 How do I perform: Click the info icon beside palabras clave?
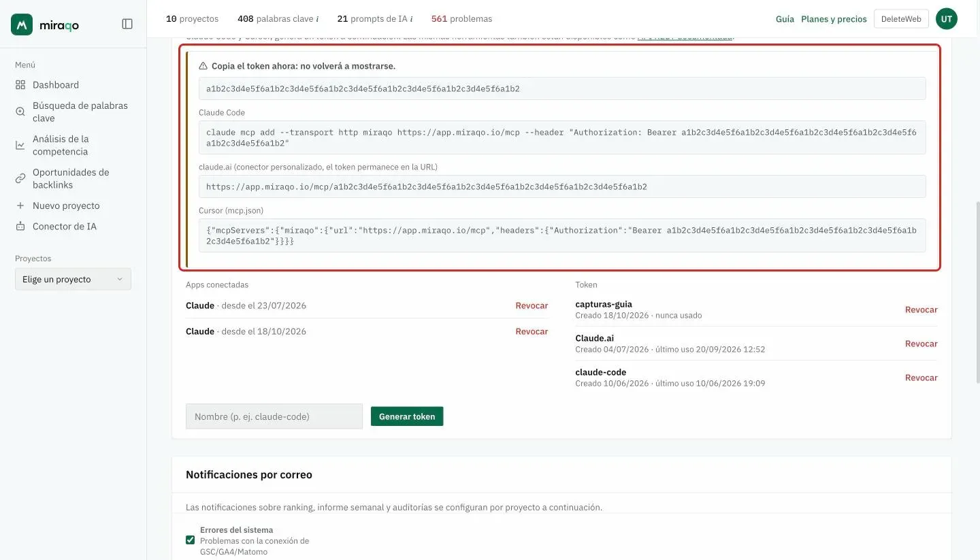[317, 19]
